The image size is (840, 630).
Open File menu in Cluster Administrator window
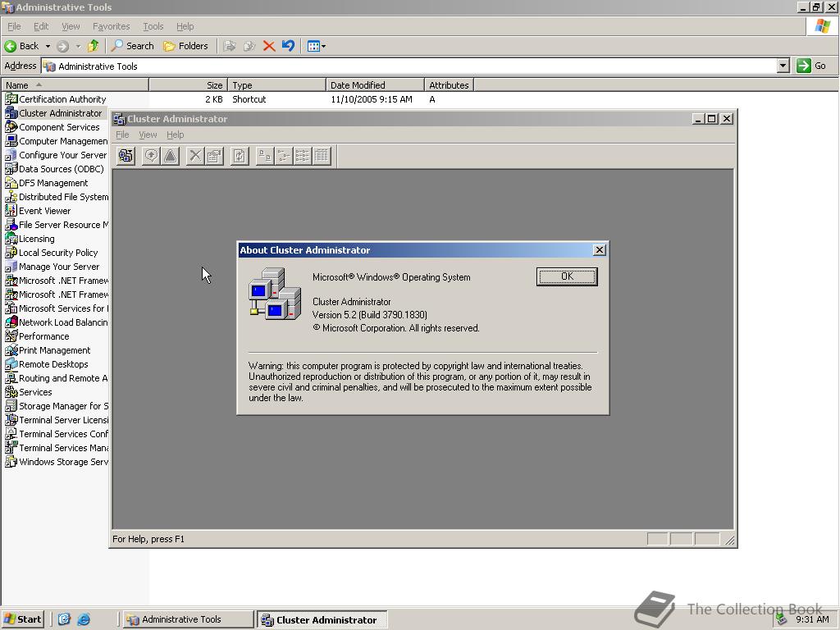tap(122, 135)
